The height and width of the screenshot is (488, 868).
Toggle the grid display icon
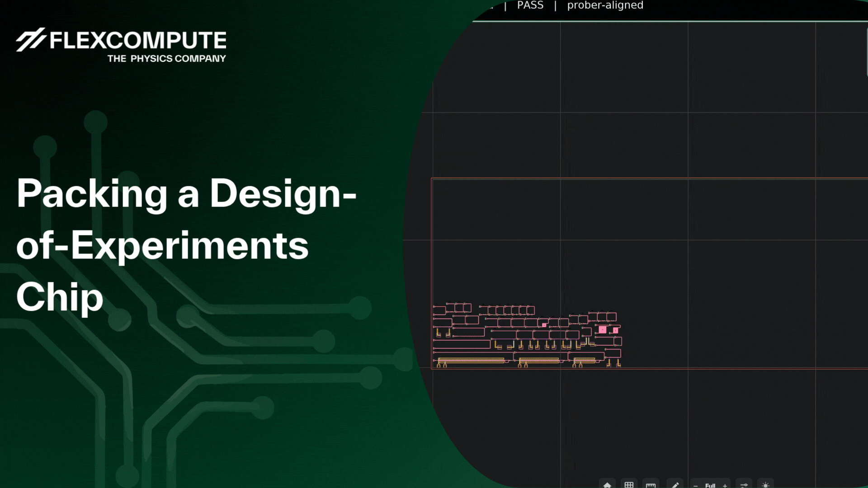click(629, 484)
